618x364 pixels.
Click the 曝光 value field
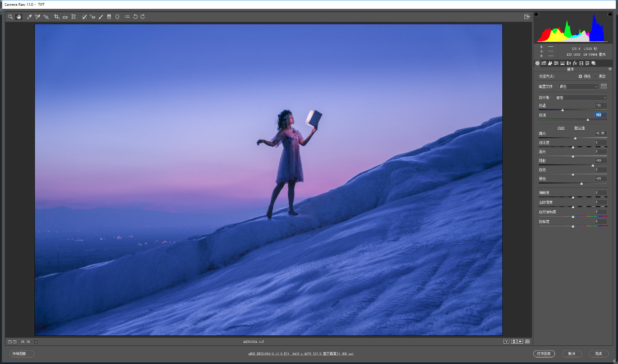[601, 133]
